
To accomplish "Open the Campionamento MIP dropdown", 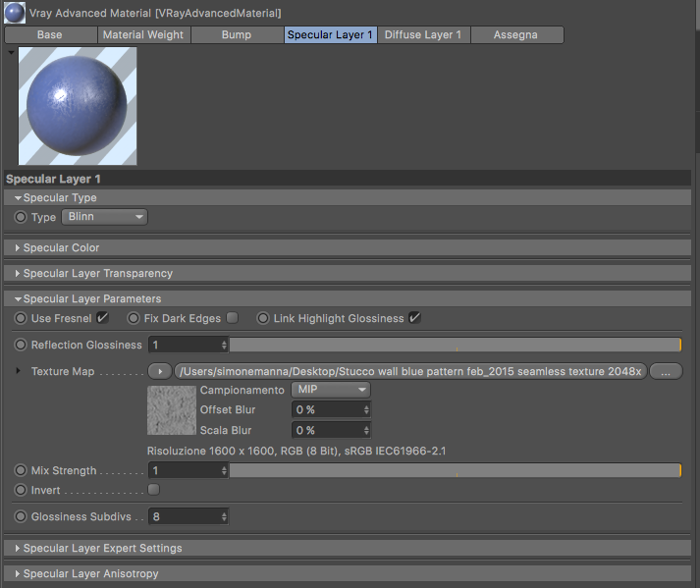I will click(331, 390).
